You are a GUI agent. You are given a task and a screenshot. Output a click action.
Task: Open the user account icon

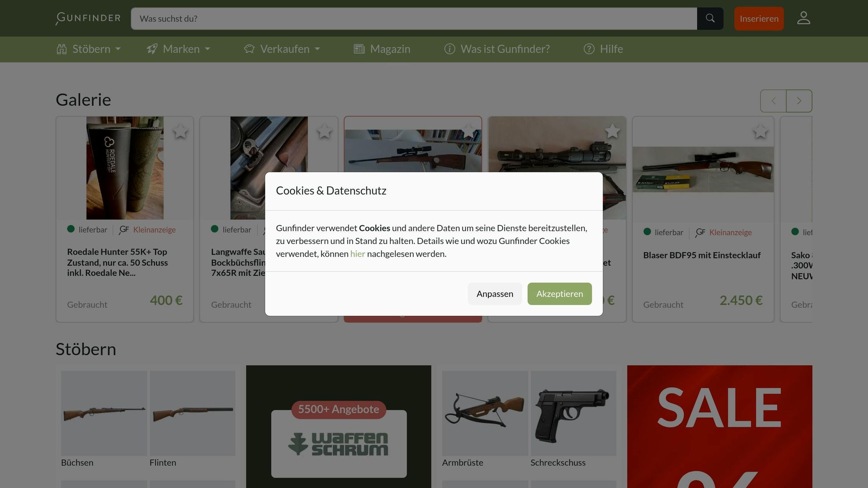pyautogui.click(x=803, y=17)
